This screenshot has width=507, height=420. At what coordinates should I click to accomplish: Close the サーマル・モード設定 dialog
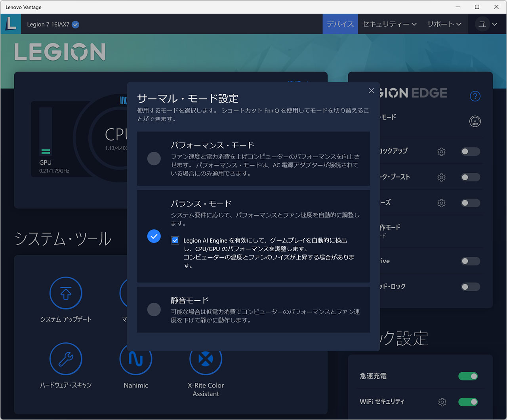click(372, 91)
